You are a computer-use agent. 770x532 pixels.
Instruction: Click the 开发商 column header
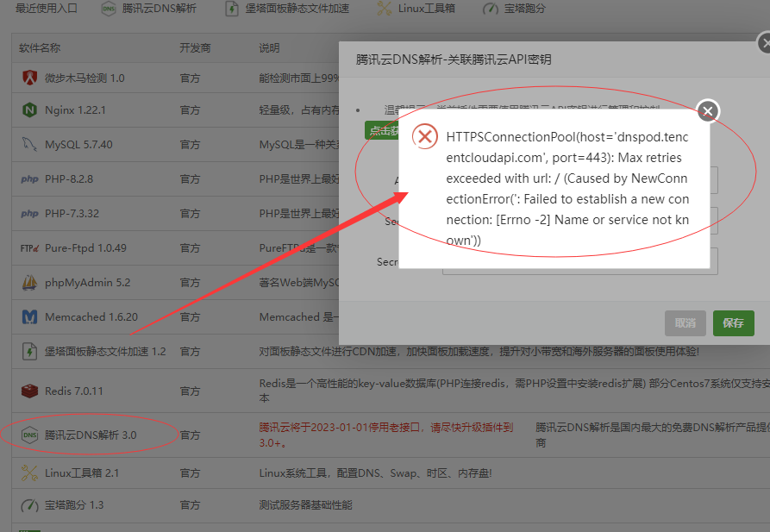click(x=195, y=47)
